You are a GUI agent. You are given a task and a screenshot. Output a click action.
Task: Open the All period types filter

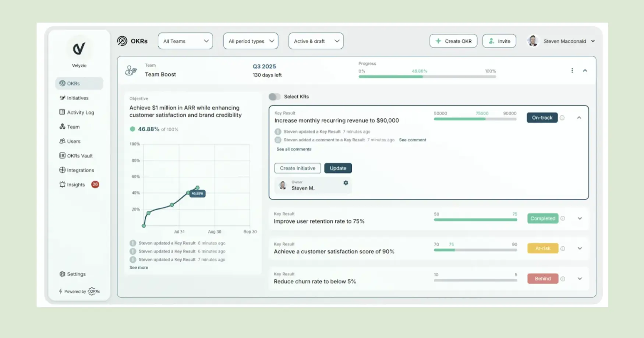(x=251, y=41)
